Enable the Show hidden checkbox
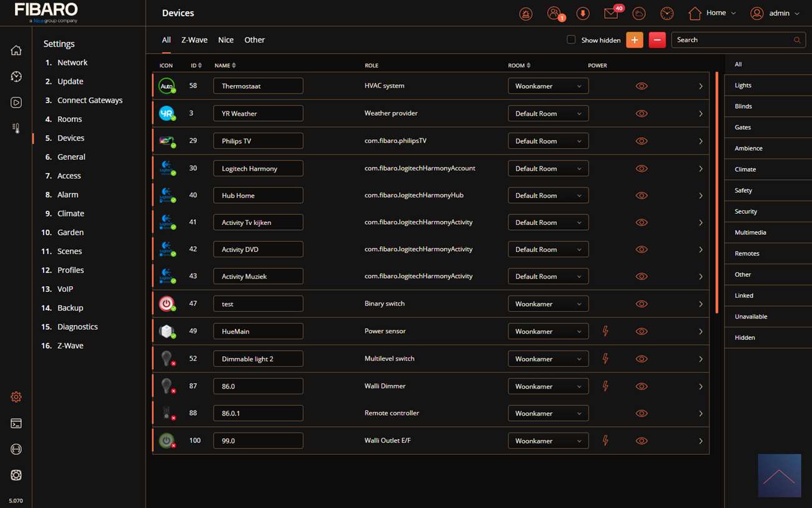 pos(571,40)
